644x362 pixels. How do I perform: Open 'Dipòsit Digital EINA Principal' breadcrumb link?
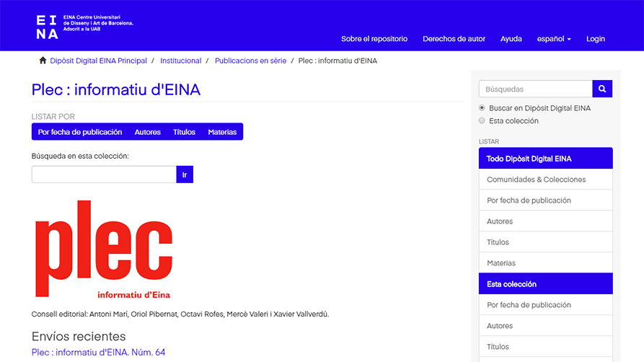(x=98, y=61)
